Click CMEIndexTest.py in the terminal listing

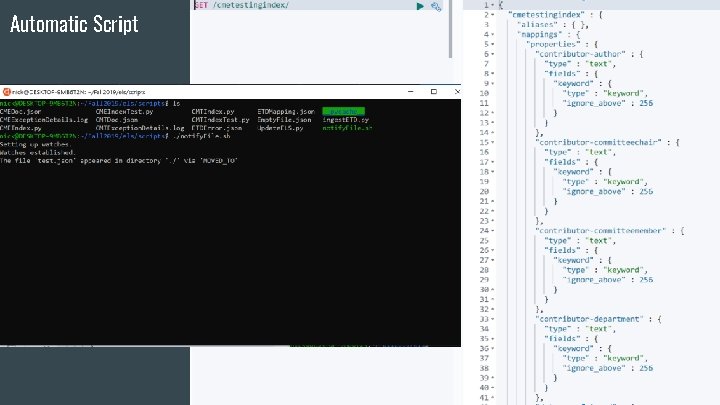[124, 112]
